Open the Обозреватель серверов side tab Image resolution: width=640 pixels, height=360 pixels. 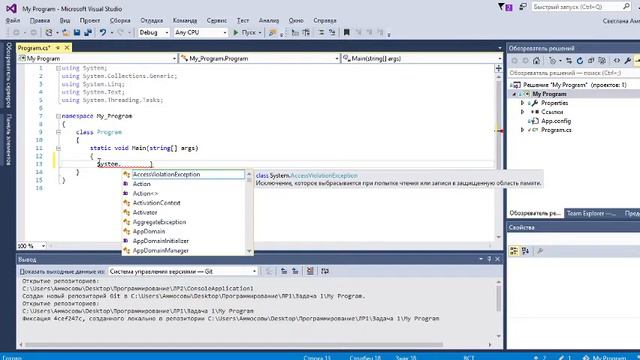click(x=8, y=75)
